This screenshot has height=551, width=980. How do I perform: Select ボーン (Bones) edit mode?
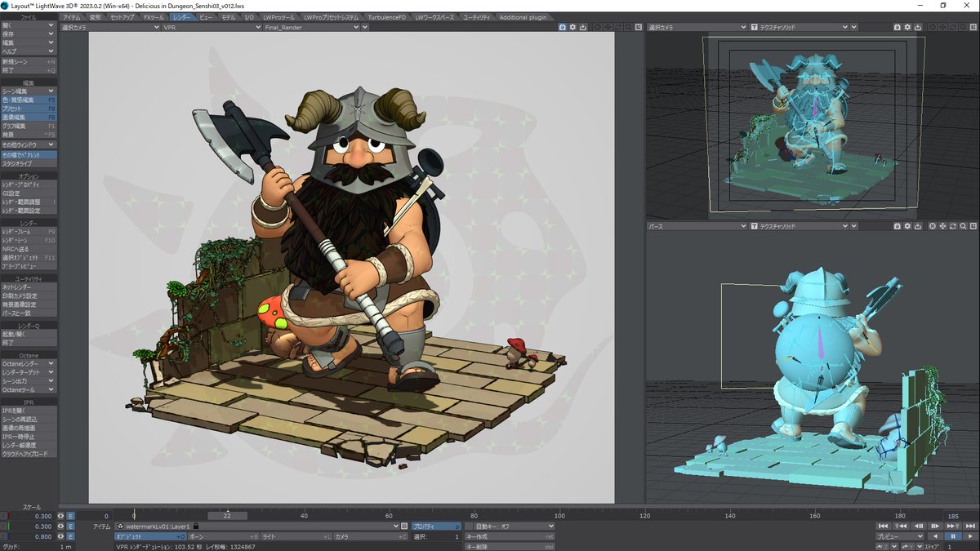coord(223,536)
